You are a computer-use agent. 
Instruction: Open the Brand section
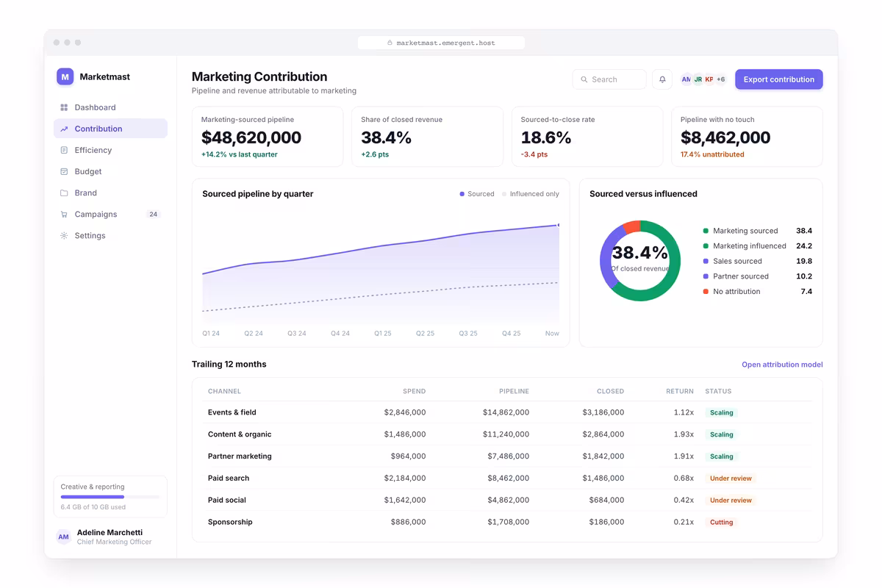(110, 193)
